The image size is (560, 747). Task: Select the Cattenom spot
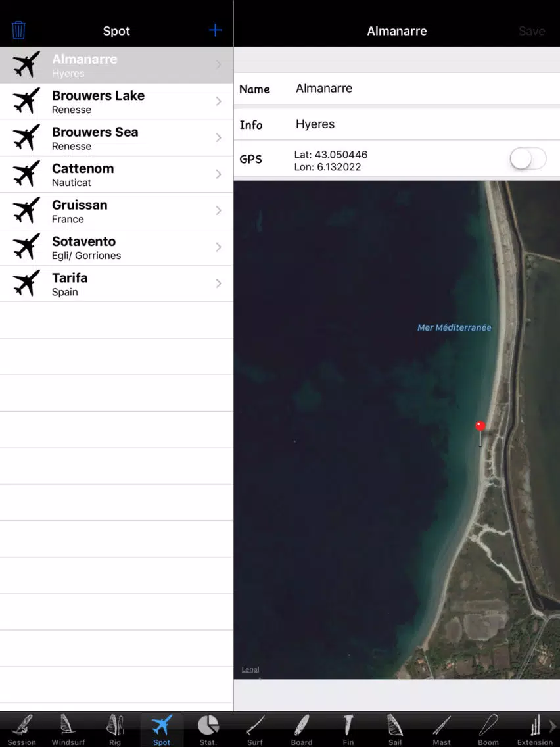(117, 174)
